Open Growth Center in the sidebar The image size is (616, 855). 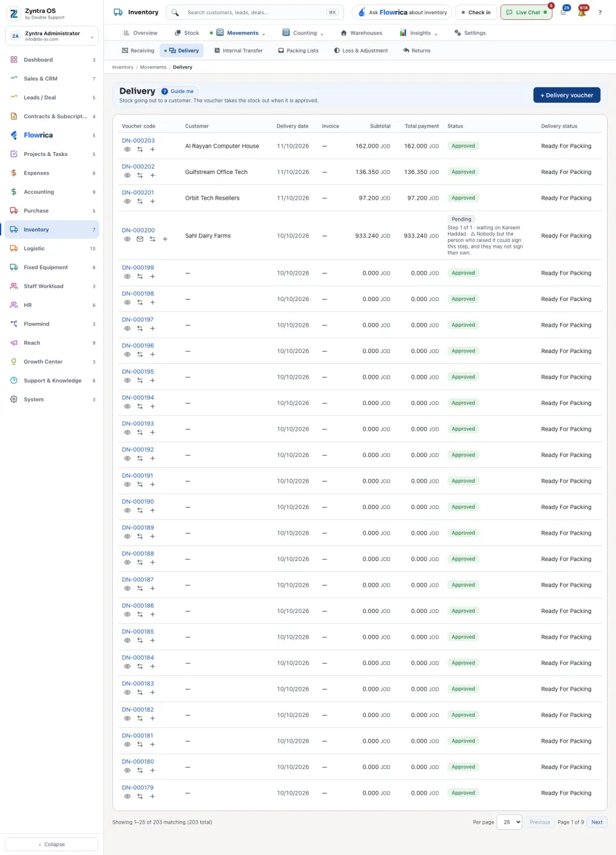click(52, 362)
